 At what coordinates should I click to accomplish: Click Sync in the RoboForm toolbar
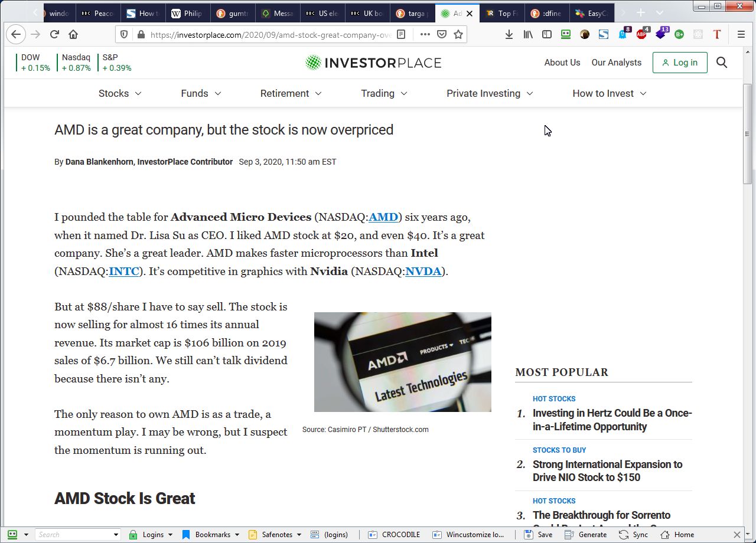[634, 535]
